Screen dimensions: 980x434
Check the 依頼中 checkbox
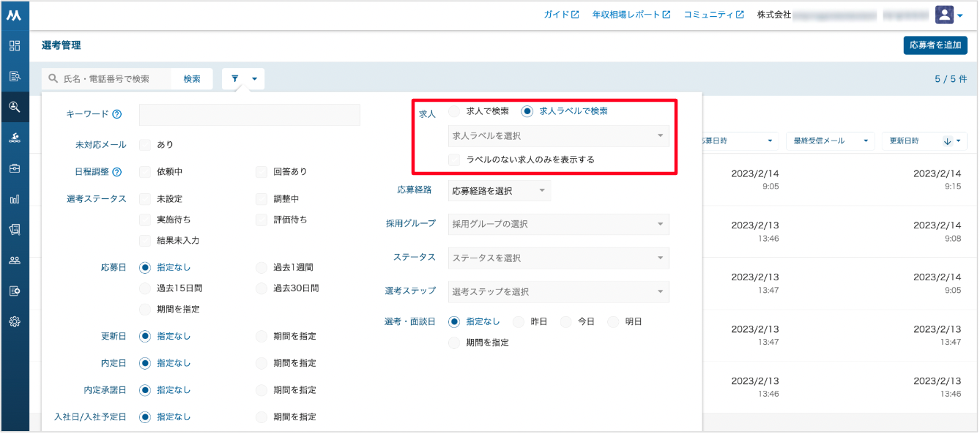(x=145, y=172)
